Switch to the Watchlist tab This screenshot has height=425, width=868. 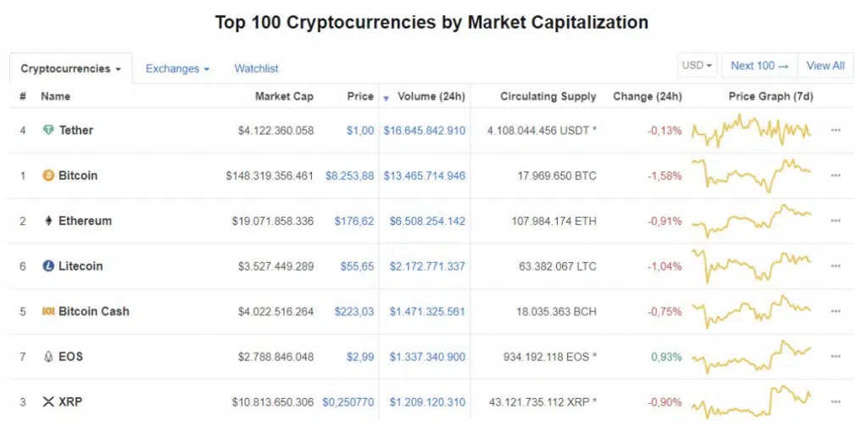pyautogui.click(x=256, y=69)
